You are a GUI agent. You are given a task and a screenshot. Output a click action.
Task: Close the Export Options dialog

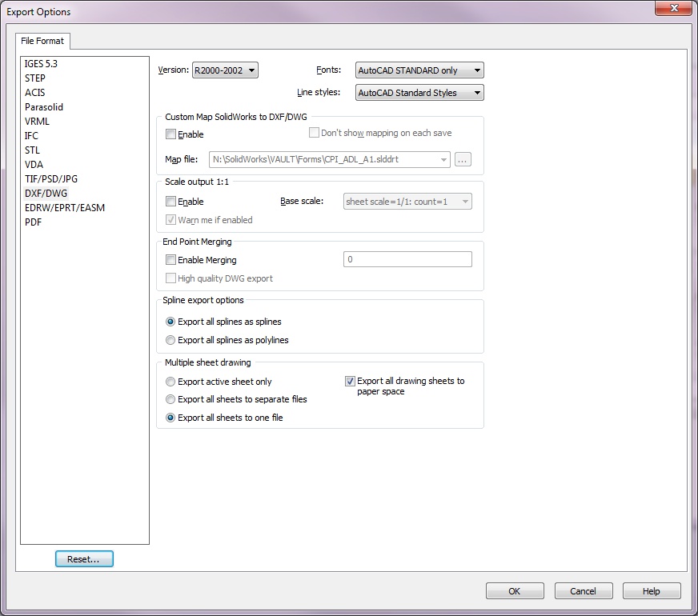click(x=674, y=8)
